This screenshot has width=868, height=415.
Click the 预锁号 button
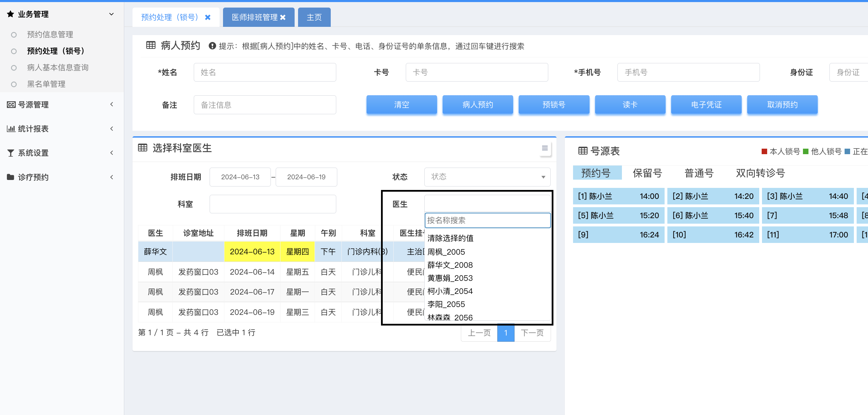[x=553, y=105]
